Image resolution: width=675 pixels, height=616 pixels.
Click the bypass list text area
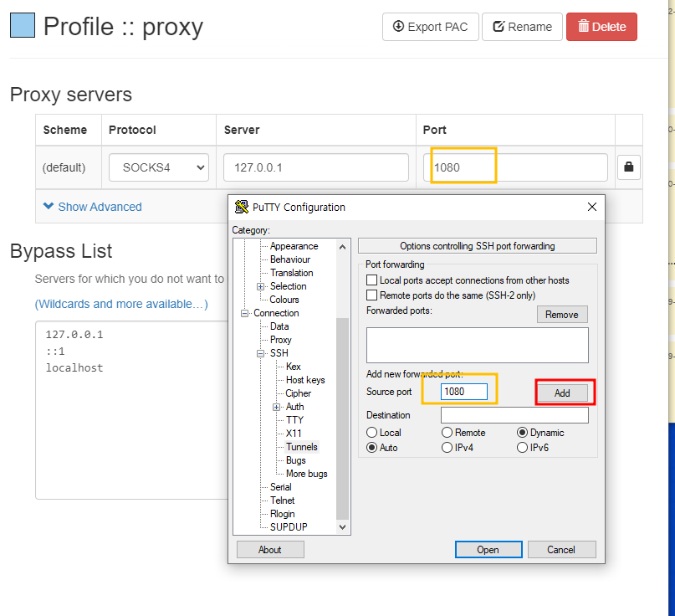click(131, 410)
